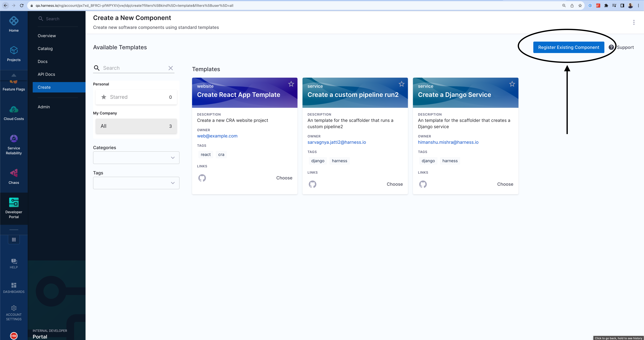Click the Service Reliability icon
Image resolution: width=644 pixels, height=340 pixels.
point(14,138)
